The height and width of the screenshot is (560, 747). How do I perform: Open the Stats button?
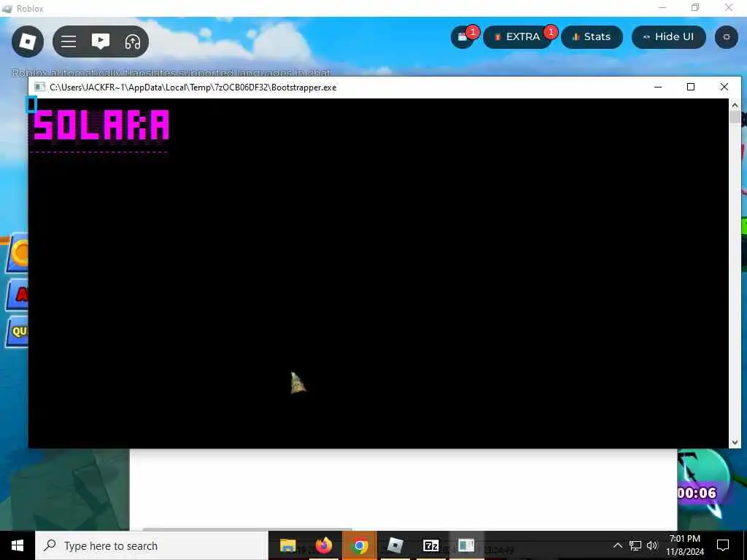(592, 37)
